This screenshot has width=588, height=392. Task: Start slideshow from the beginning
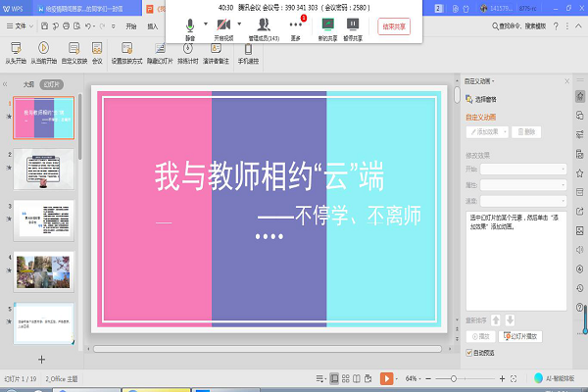coord(16,53)
